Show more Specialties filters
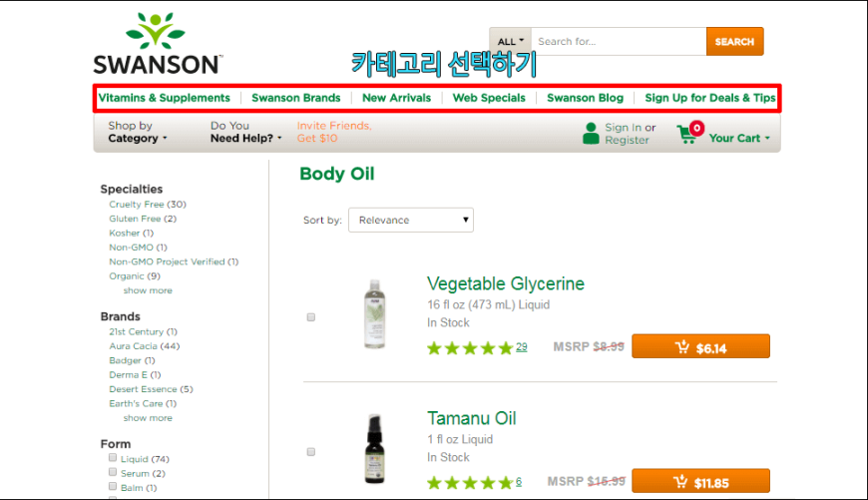868x500 pixels. [x=148, y=290]
